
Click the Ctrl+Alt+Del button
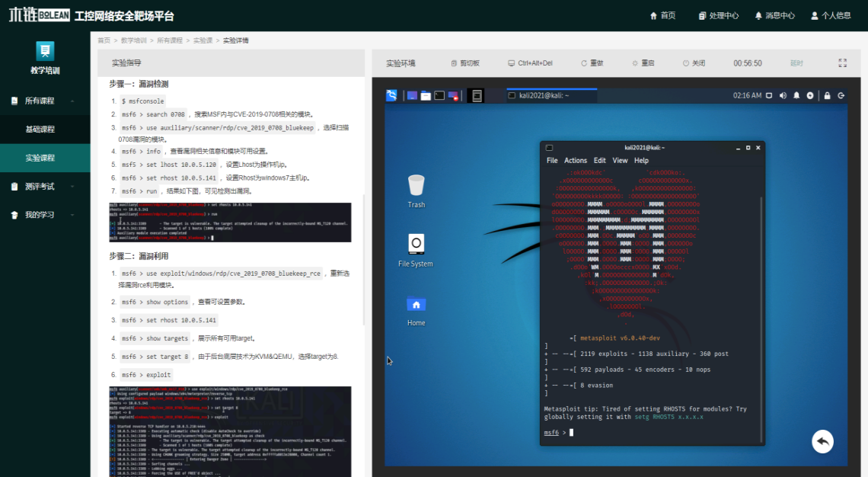(x=530, y=63)
